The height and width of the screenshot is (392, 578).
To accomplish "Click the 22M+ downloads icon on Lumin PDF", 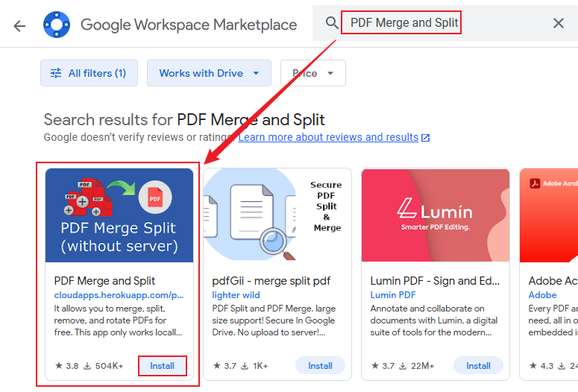I will point(403,366).
